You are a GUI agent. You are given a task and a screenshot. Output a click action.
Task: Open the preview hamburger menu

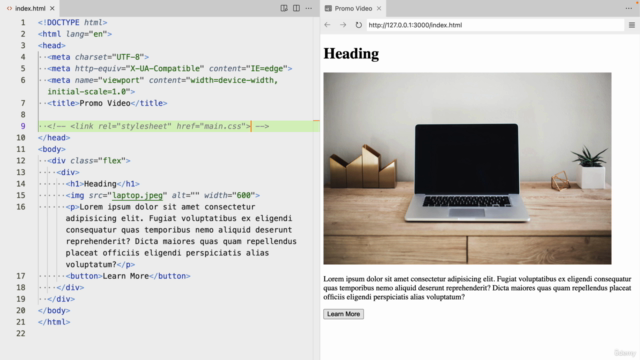[632, 25]
